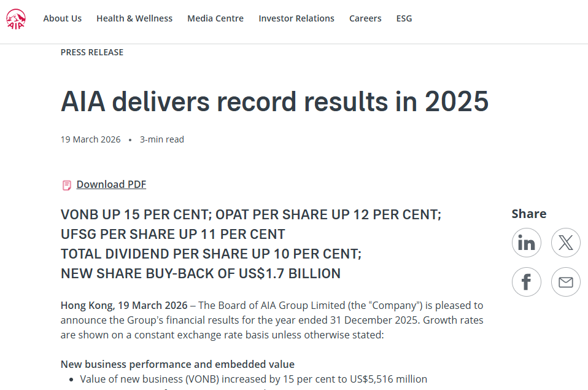The height and width of the screenshot is (390, 588).
Task: Open the Health & Wellness menu
Action: pos(134,18)
